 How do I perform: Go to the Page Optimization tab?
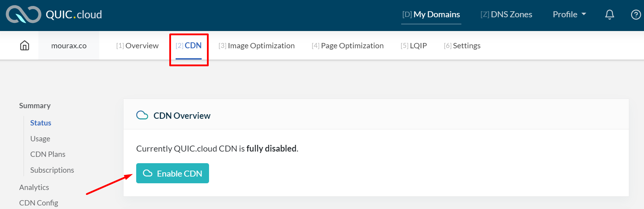coord(348,45)
